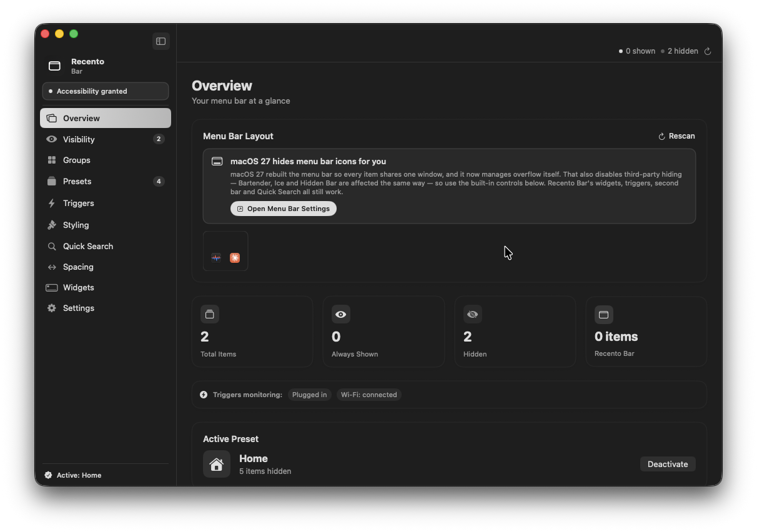Open Settings from the sidebar
This screenshot has height=532, width=757.
106,308
